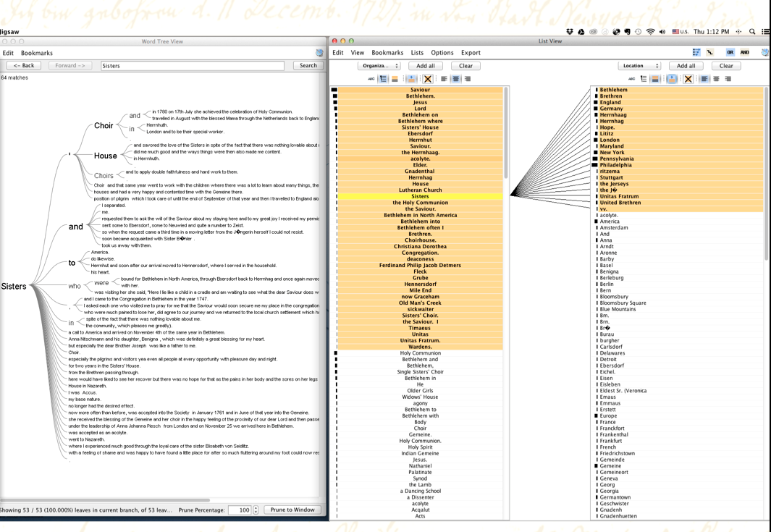This screenshot has width=771, height=532.
Task: Toggle the OR connection mode
Action: (730, 53)
